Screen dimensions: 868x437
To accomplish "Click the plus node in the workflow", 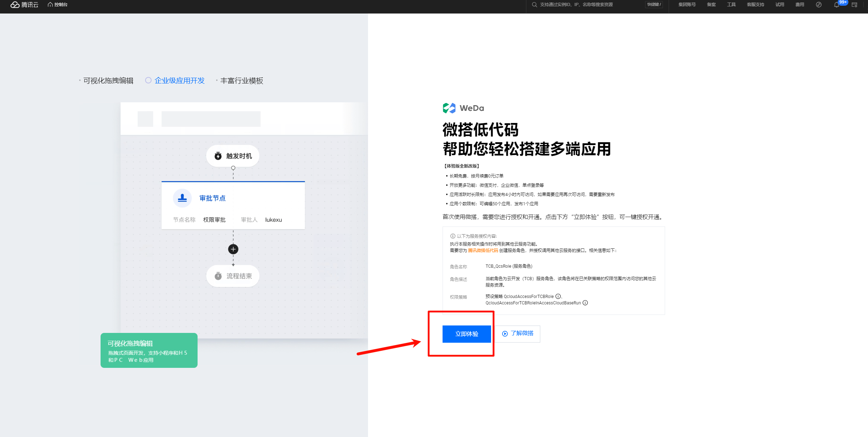I will 233,249.
